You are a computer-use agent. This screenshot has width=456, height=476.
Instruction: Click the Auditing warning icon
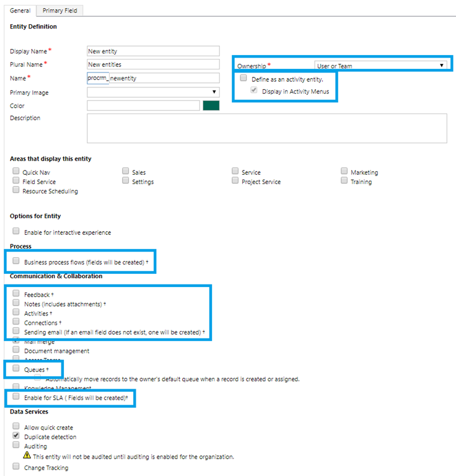click(27, 456)
